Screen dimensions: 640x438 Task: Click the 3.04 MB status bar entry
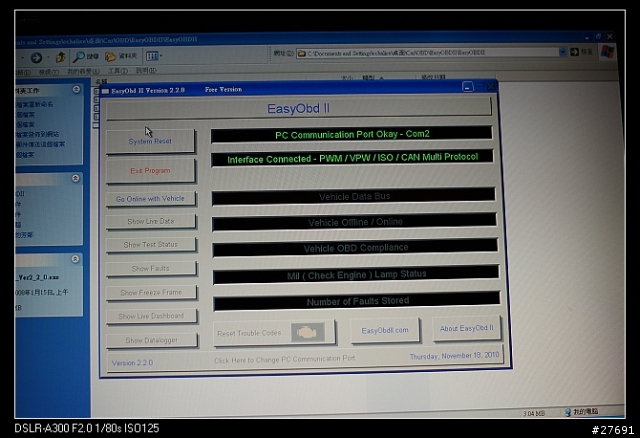(534, 414)
